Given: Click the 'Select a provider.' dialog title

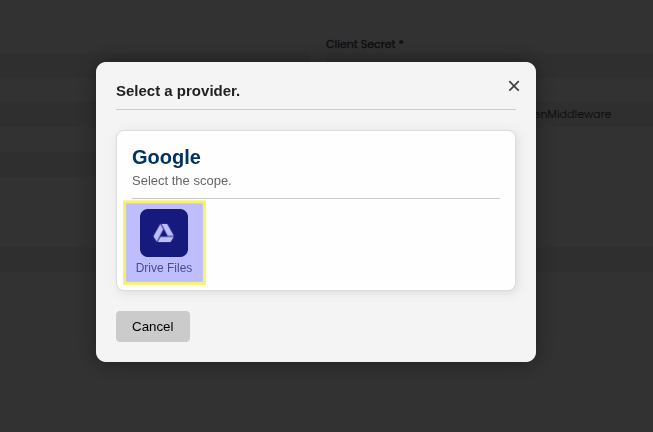Looking at the screenshot, I should (178, 91).
